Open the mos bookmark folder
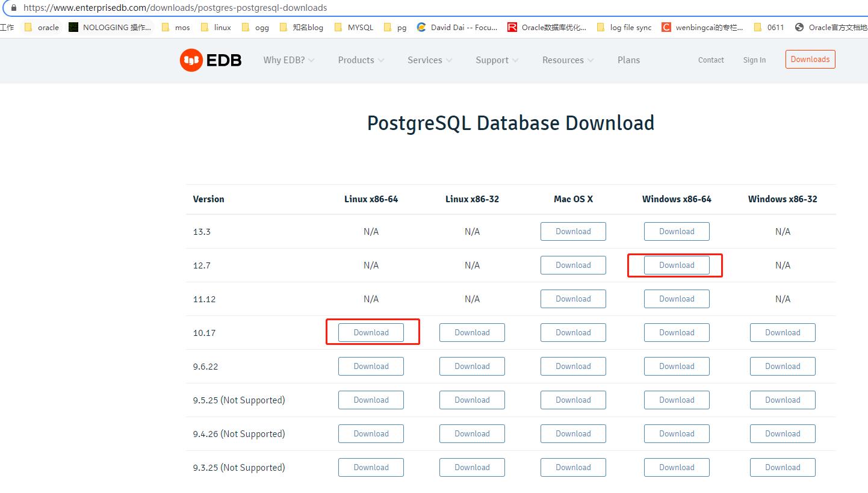The width and height of the screenshot is (868, 493). [176, 27]
